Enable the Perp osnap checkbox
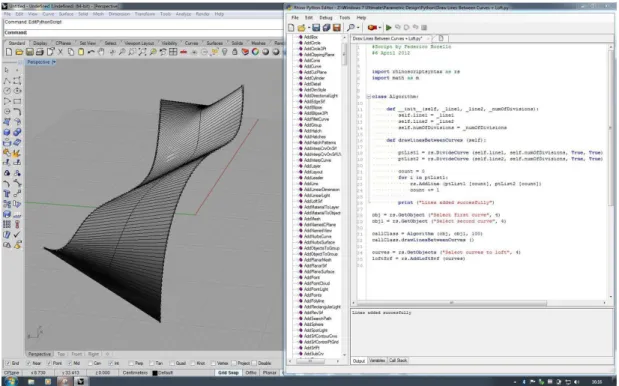The height and width of the screenshot is (386, 619). point(131,363)
